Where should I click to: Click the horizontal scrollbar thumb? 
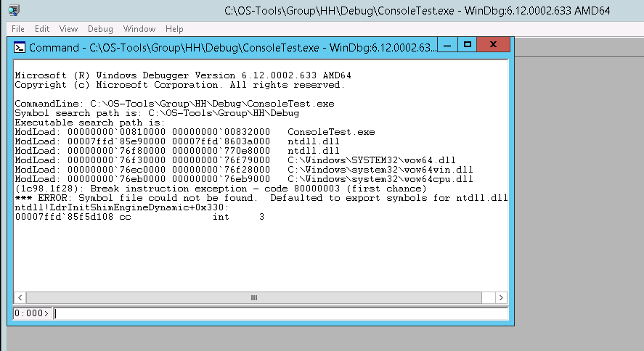(x=254, y=297)
